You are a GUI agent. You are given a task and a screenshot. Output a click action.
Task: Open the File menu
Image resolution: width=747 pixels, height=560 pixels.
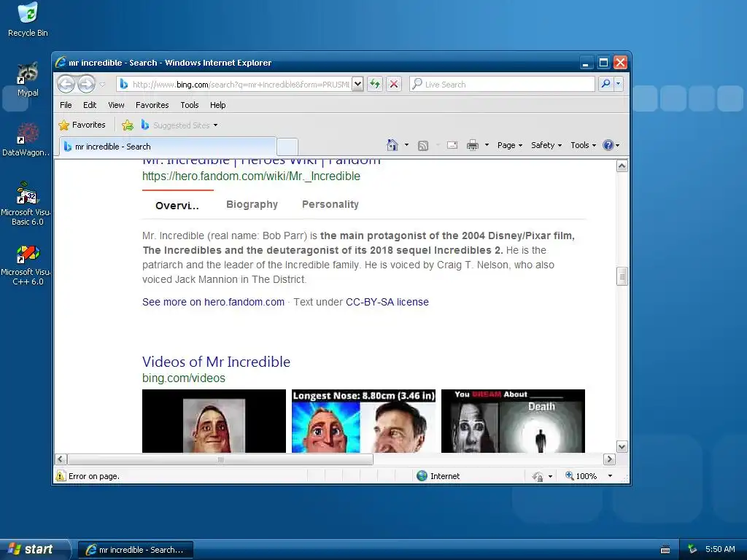pos(66,105)
